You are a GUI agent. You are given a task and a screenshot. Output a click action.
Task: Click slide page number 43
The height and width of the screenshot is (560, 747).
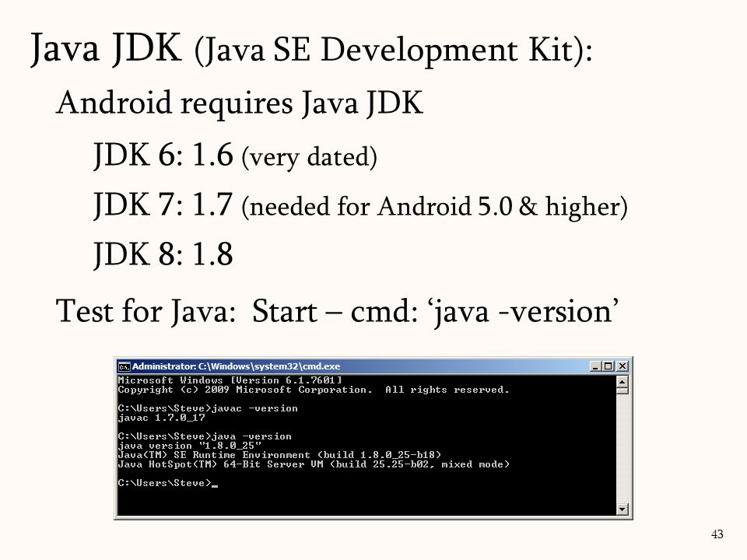[717, 534]
